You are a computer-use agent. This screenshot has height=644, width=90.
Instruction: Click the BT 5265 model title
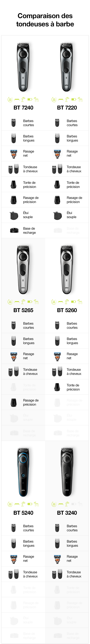(23, 310)
